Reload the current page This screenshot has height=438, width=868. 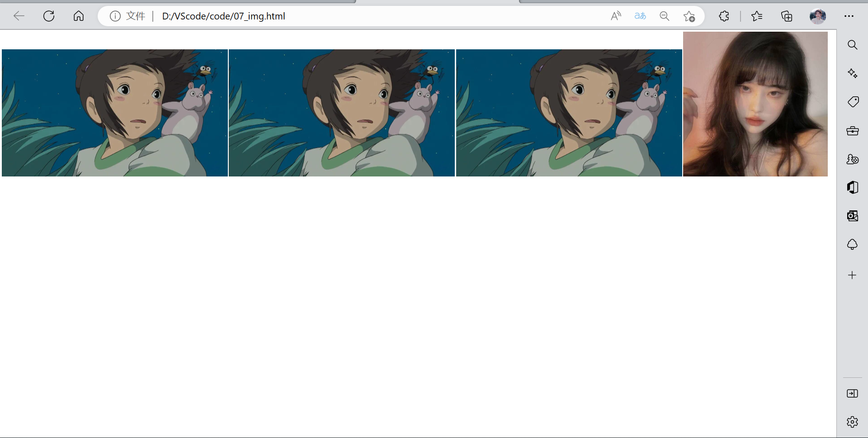[x=49, y=16]
